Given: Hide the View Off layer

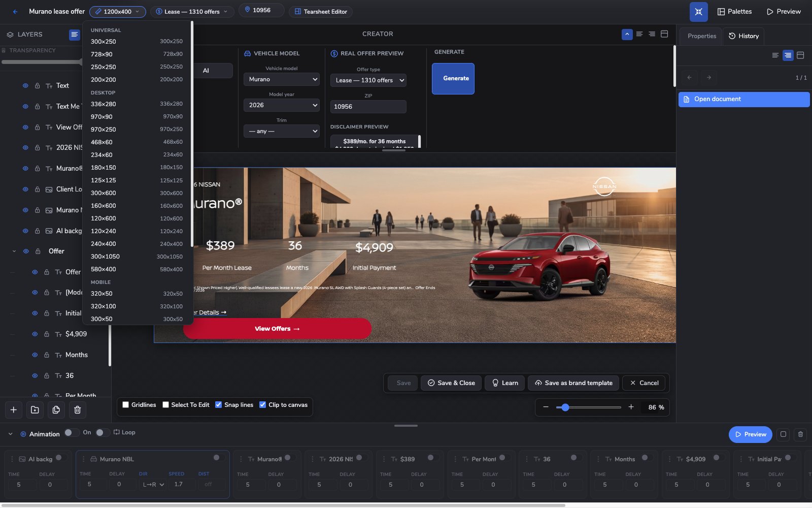Looking at the screenshot, I should pos(25,128).
